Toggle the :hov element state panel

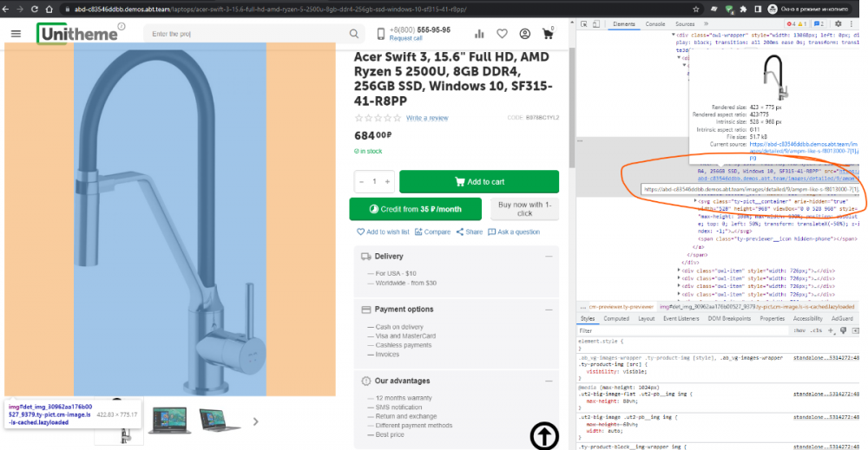tap(799, 330)
